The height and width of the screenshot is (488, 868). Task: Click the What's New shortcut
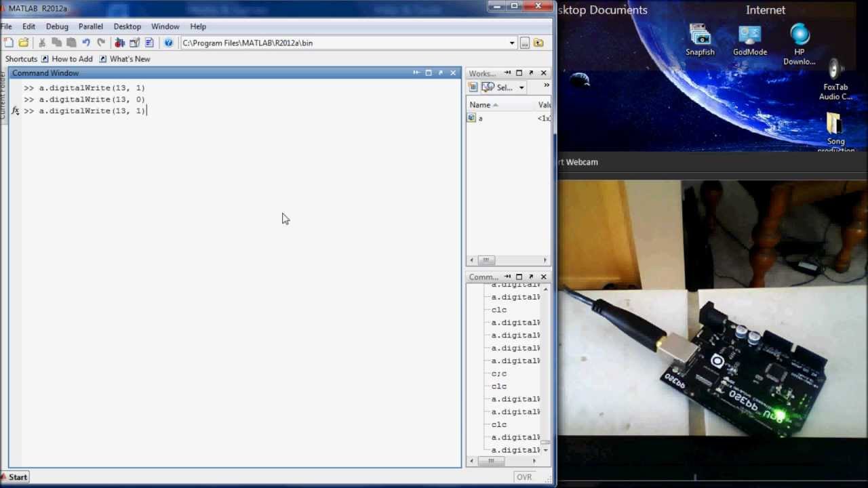125,59
